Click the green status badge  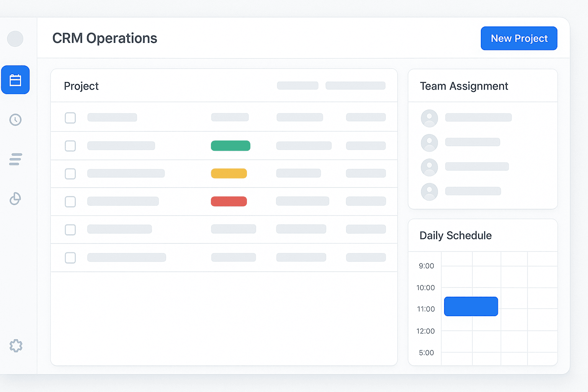point(230,146)
